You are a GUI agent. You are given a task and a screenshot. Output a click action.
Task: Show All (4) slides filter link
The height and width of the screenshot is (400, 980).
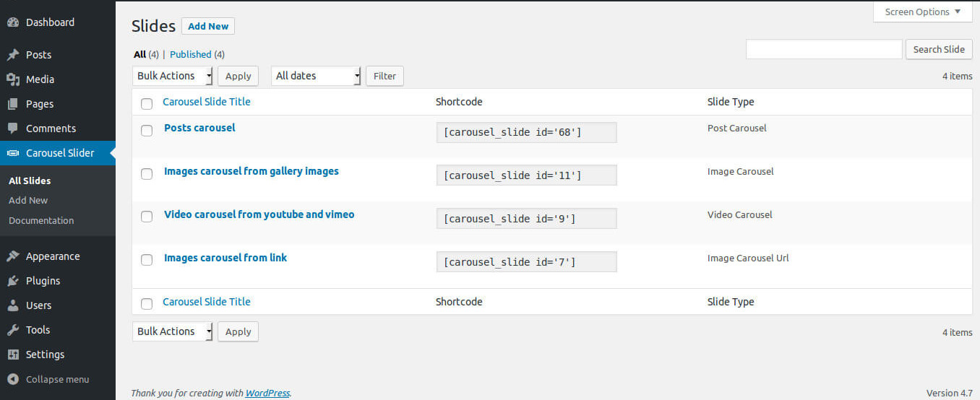146,54
